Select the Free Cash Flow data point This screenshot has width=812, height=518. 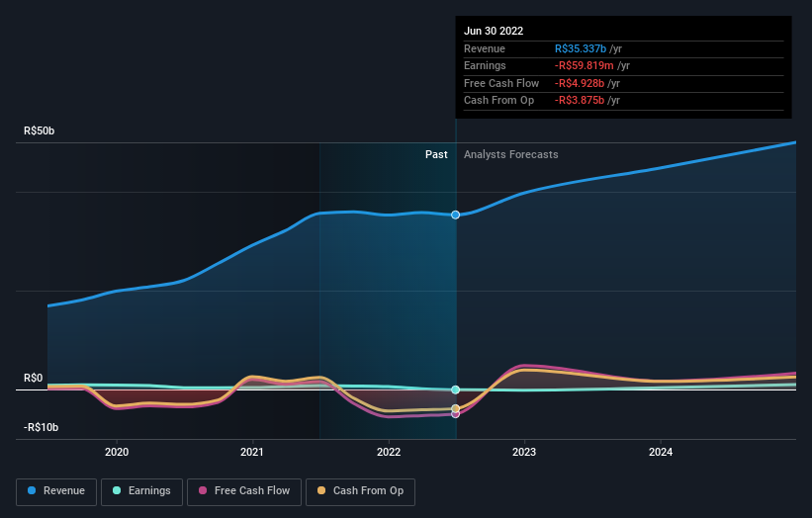pyautogui.click(x=455, y=414)
